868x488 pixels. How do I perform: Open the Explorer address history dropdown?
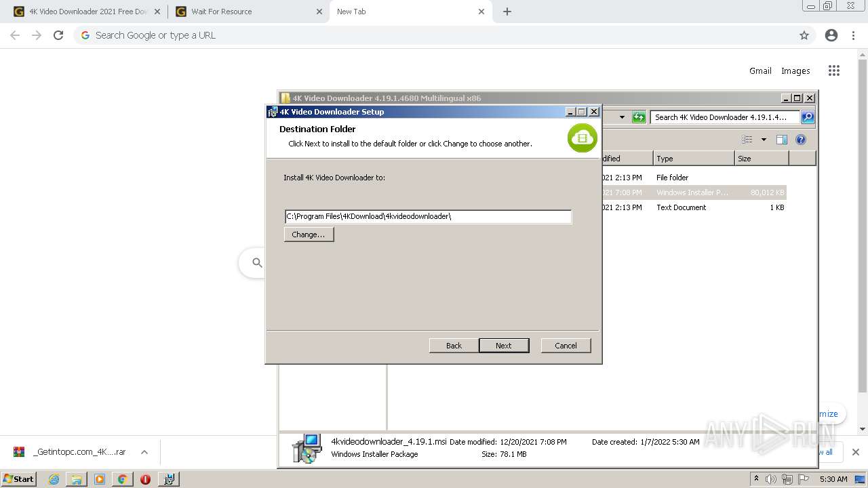click(x=622, y=117)
